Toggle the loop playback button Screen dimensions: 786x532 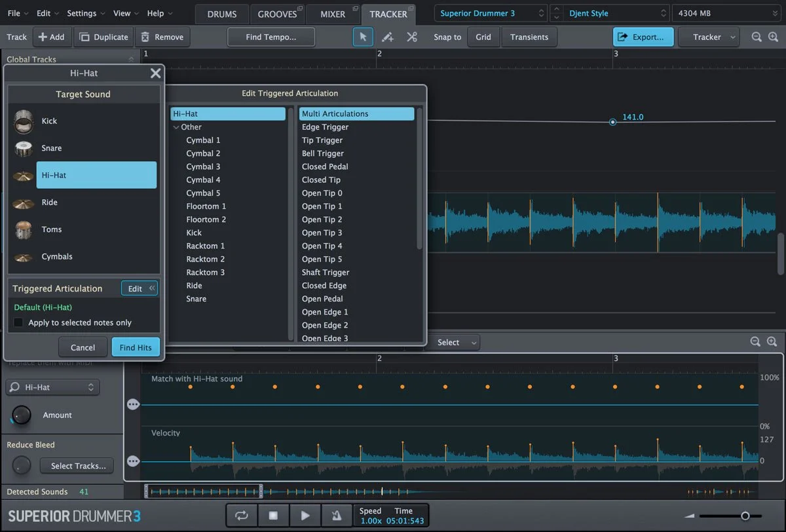[x=242, y=516]
